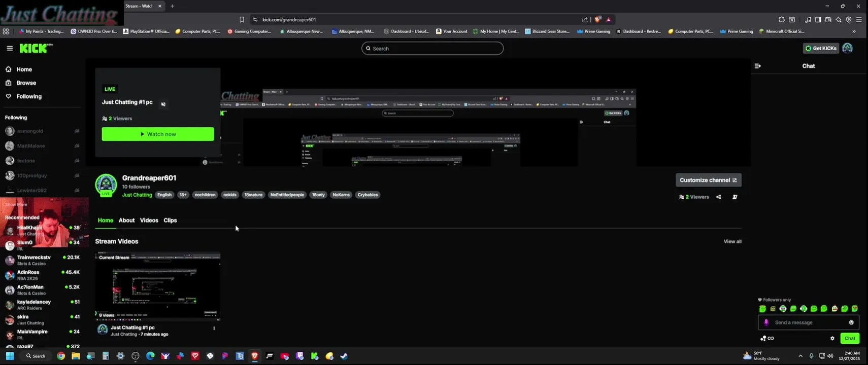Screen dimensions: 868x365
Task: Show more bookmarks with double chevron
Action: (x=854, y=31)
